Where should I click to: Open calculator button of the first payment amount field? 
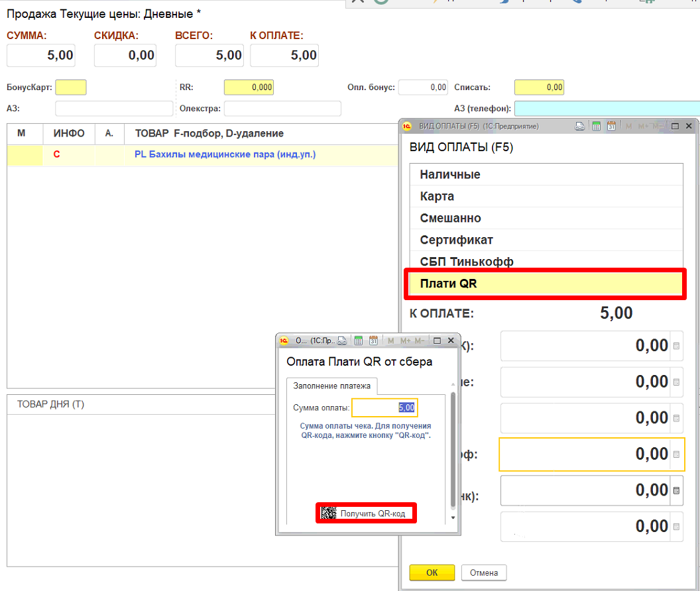click(676, 346)
